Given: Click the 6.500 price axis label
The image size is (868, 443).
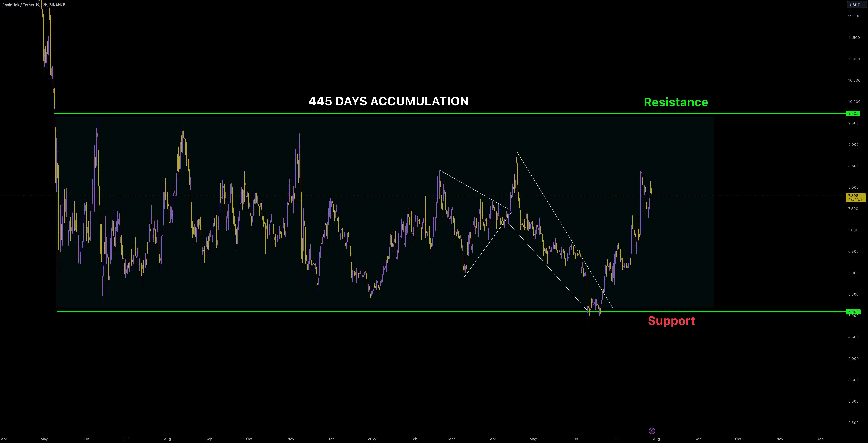Looking at the screenshot, I should click(x=853, y=252).
